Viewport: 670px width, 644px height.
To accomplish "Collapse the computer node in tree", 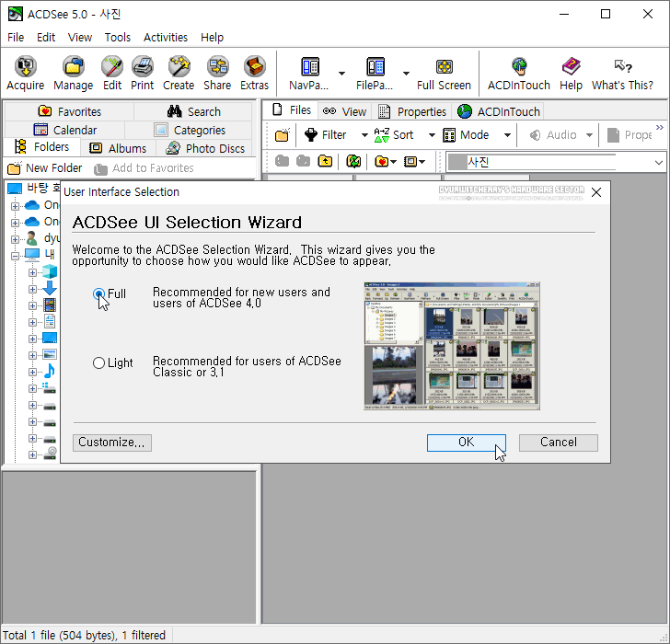I will tap(16, 257).
